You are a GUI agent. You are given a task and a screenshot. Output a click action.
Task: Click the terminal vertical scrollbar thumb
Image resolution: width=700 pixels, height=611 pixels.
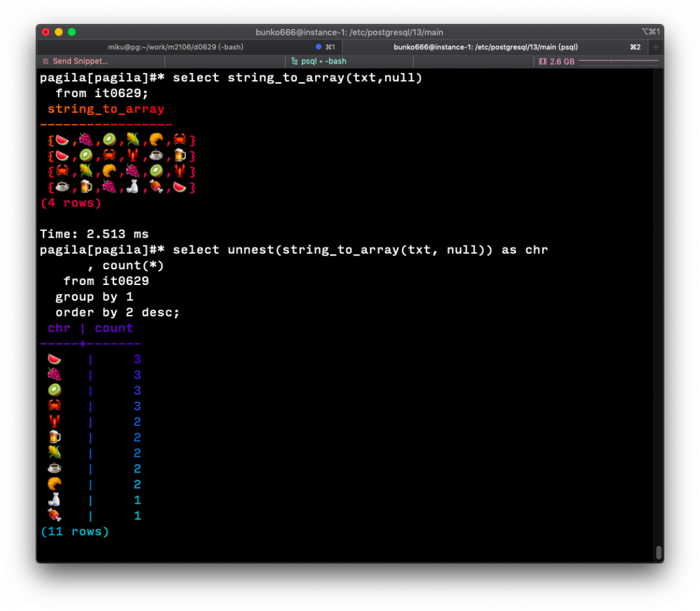[x=659, y=552]
